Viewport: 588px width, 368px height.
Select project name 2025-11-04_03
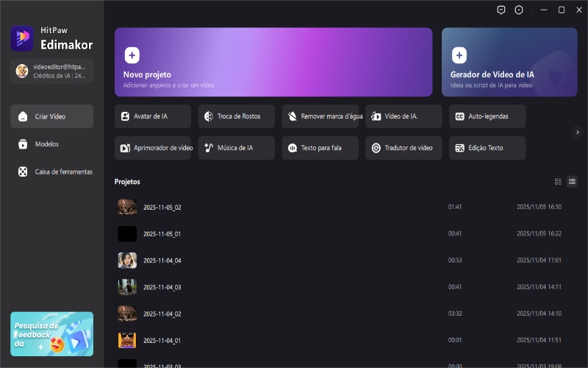(x=162, y=287)
